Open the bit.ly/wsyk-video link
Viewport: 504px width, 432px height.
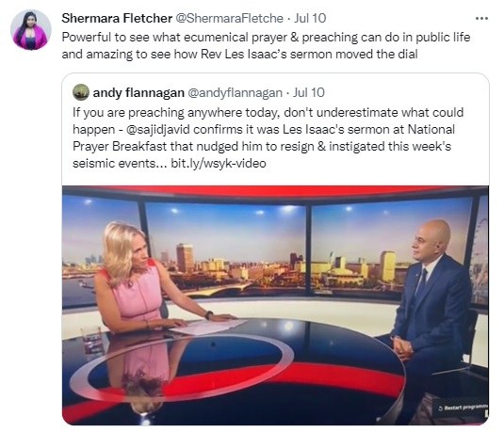click(219, 164)
